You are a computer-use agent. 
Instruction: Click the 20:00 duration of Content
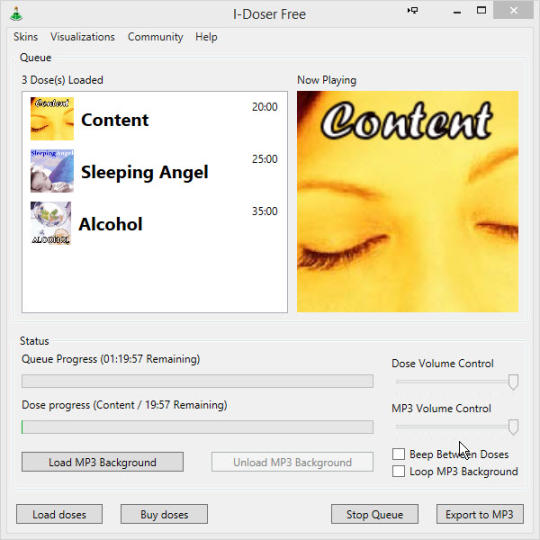265,107
